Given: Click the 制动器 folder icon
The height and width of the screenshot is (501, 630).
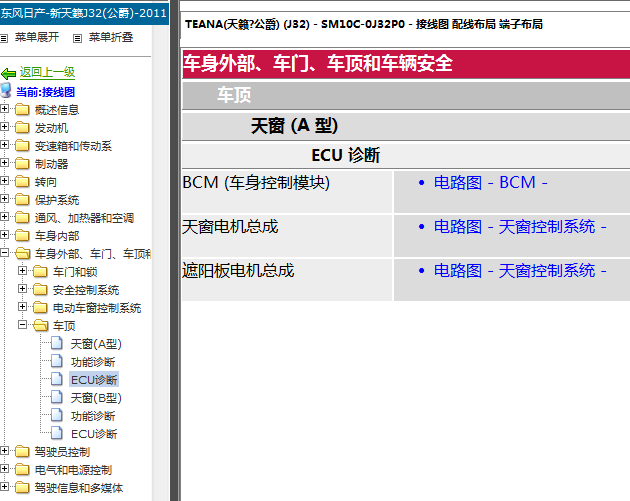Looking at the screenshot, I should (x=22, y=164).
